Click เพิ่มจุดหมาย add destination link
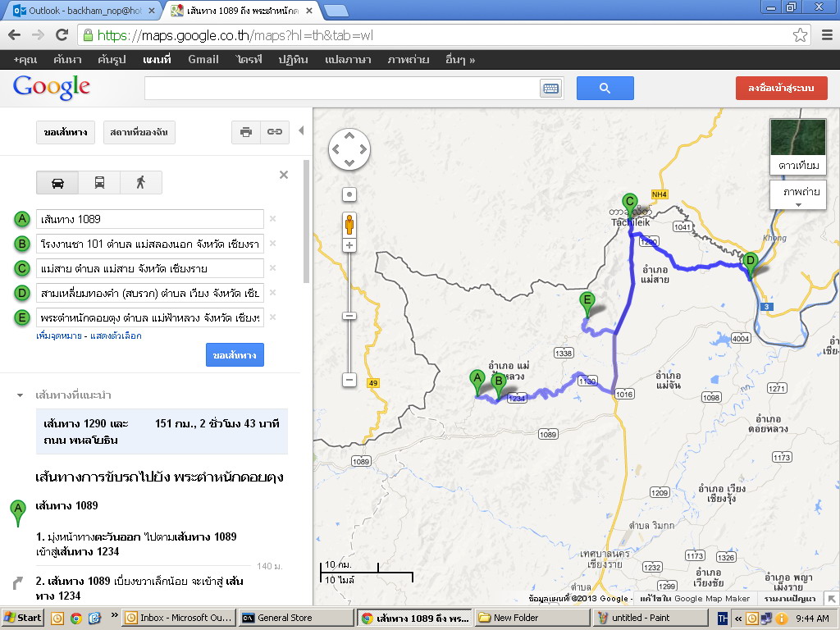The image size is (840, 630). tap(58, 336)
